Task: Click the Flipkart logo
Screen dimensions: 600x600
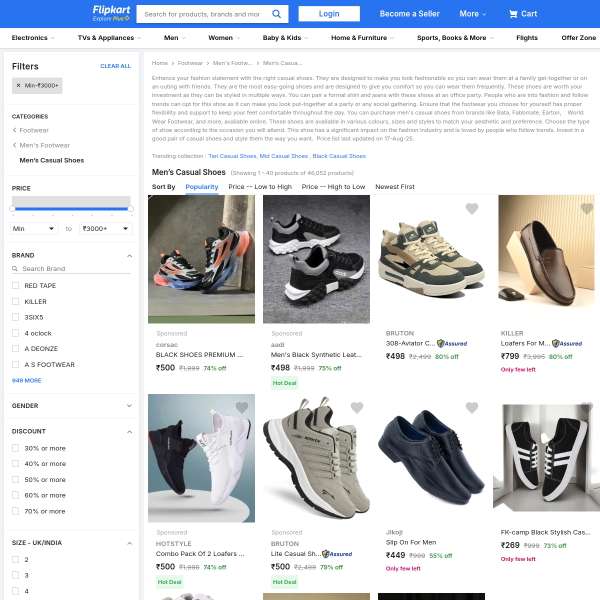Action: [x=111, y=13]
